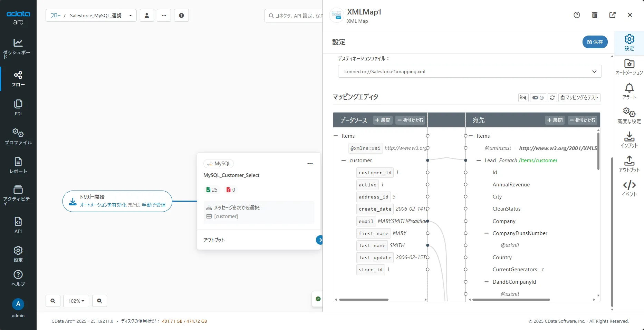
Task: Click the MySQL output arrow connector
Action: pyautogui.click(x=319, y=240)
